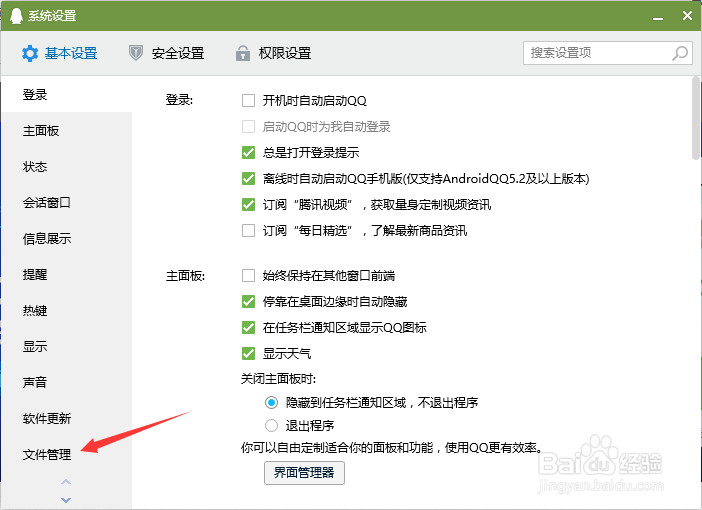The image size is (702, 510).
Task: Click the sidebar down chevron arrow
Action: 66,500
